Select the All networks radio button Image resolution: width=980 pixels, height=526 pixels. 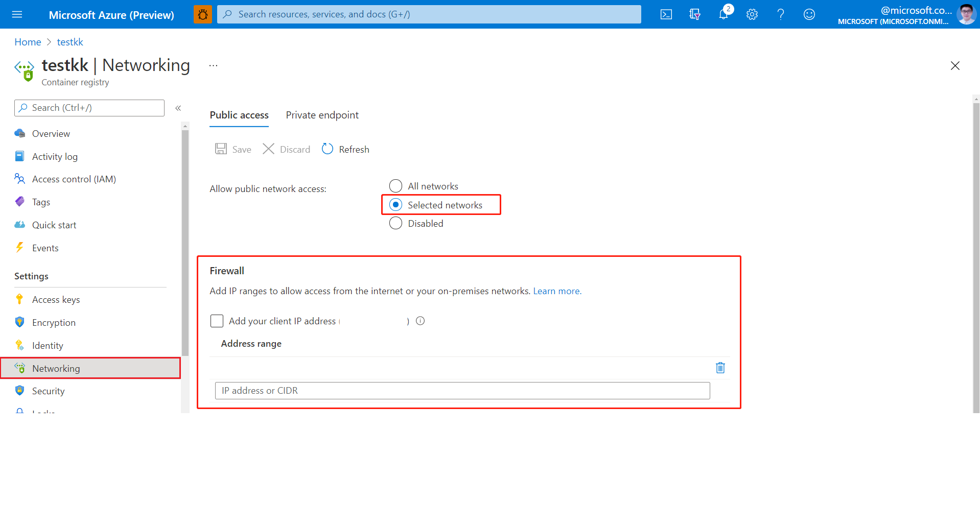point(395,185)
